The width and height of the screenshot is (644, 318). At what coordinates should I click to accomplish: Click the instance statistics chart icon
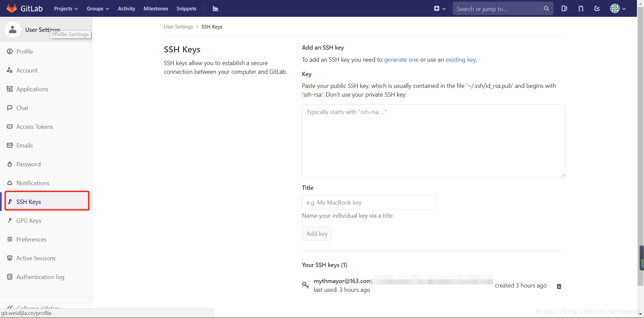(216, 8)
